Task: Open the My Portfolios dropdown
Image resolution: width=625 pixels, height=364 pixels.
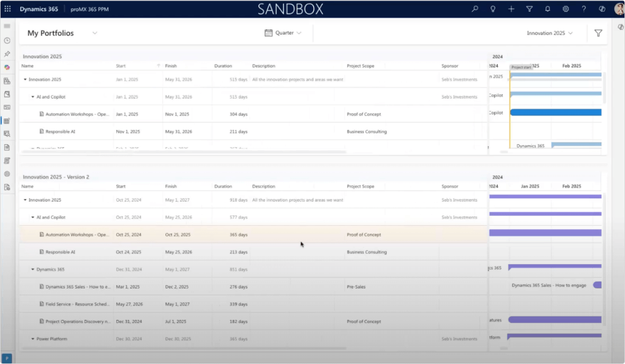Action: point(95,33)
